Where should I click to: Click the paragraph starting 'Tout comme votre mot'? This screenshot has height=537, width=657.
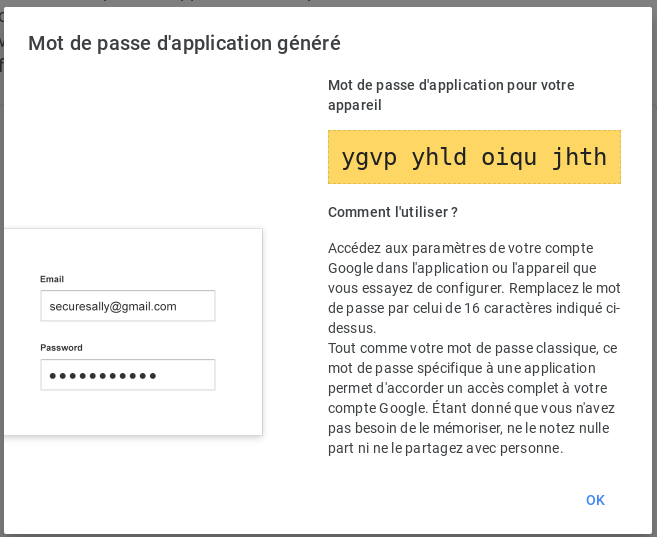coord(473,398)
